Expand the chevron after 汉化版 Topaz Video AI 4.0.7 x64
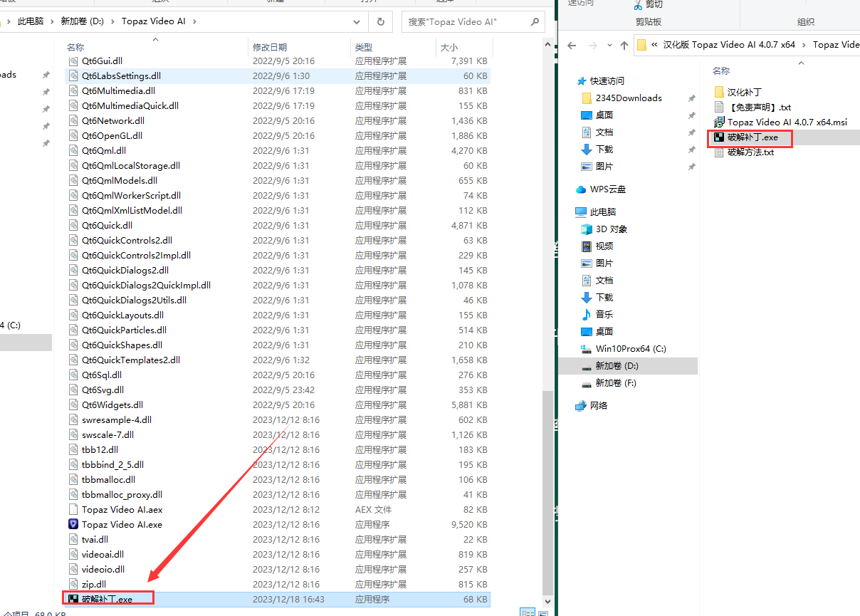The height and width of the screenshot is (616, 860). tap(804, 45)
